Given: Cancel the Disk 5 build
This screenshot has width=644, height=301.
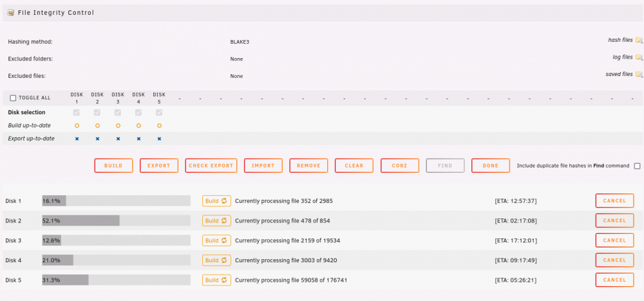Looking at the screenshot, I should [615, 280].
